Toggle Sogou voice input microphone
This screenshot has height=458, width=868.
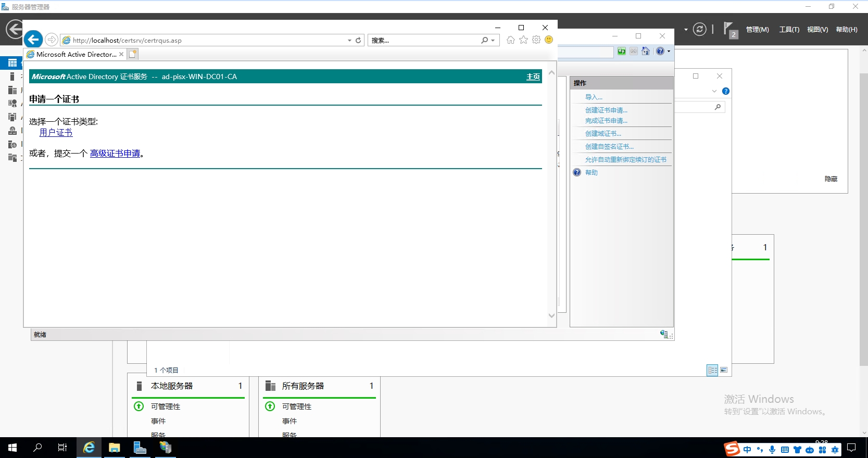point(772,450)
